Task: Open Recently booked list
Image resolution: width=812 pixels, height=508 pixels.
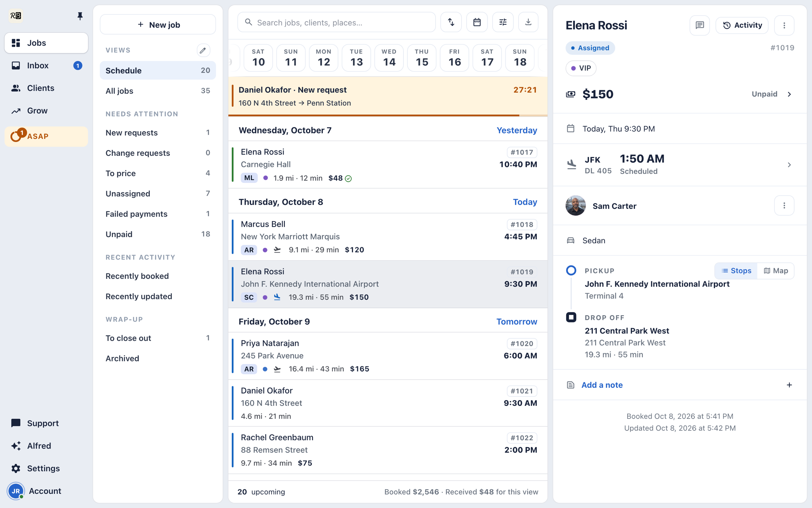Action: (x=158, y=276)
